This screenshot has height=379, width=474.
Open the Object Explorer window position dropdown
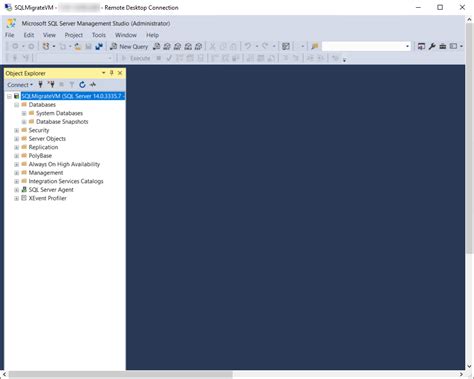[x=103, y=73]
